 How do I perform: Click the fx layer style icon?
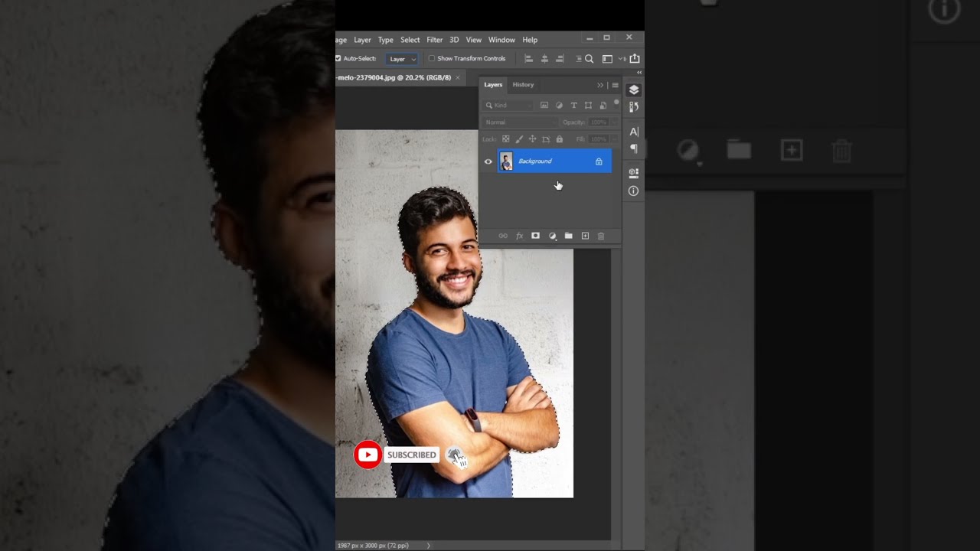coord(519,236)
